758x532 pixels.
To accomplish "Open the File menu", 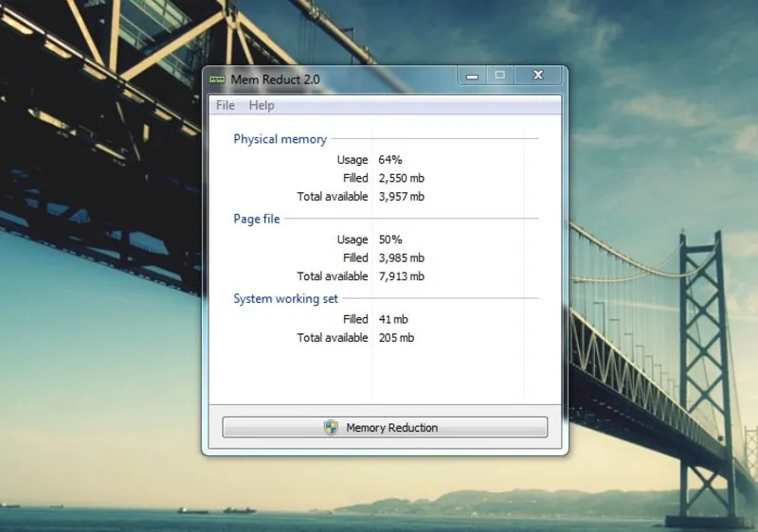I will (x=226, y=105).
